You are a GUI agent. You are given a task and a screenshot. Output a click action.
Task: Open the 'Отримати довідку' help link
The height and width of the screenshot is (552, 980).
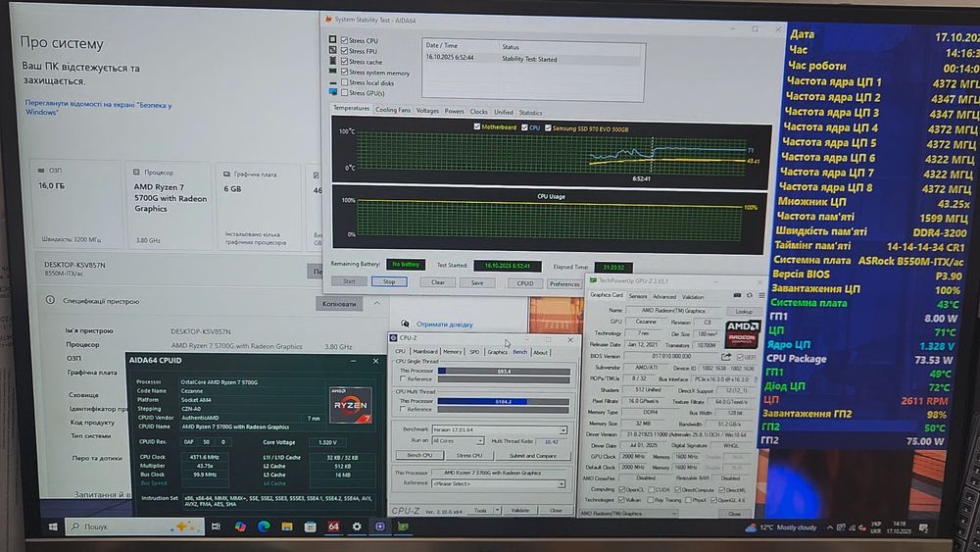[444, 325]
